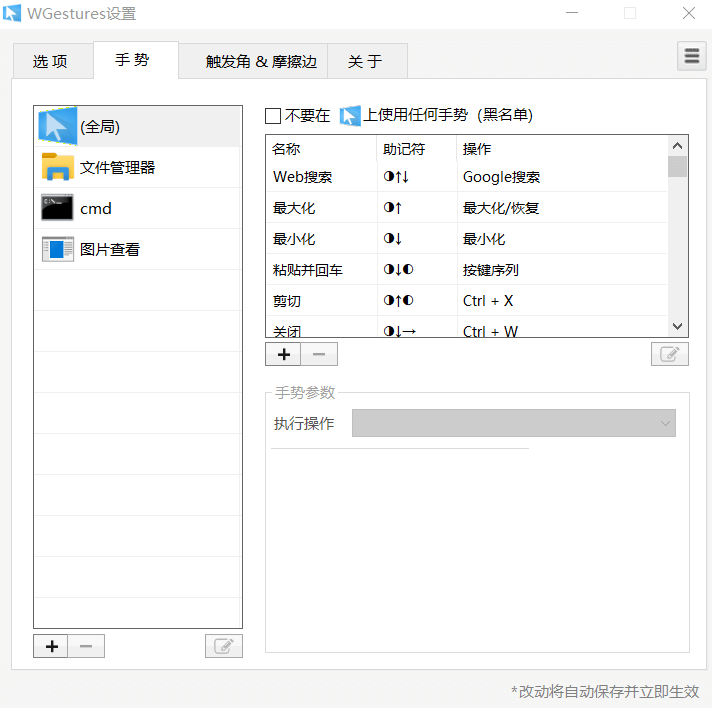Select the 剪切 gesture row
The width and height of the screenshot is (712, 708).
[466, 301]
